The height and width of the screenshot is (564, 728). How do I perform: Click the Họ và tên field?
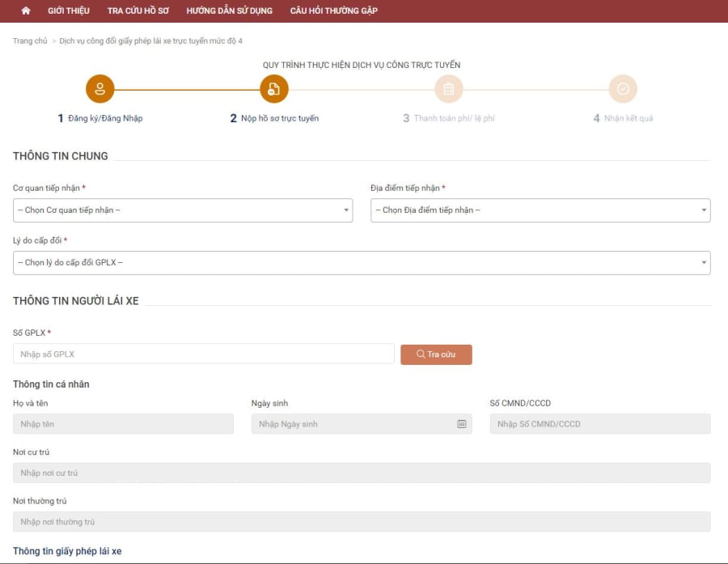123,424
